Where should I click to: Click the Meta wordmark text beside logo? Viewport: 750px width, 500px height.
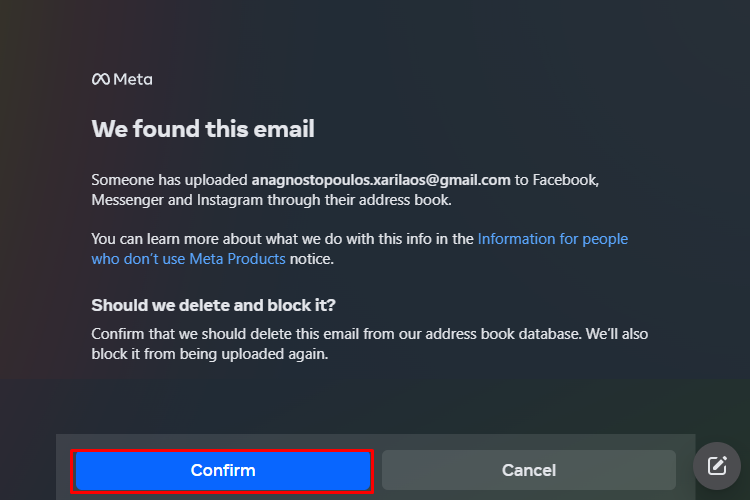click(x=133, y=79)
